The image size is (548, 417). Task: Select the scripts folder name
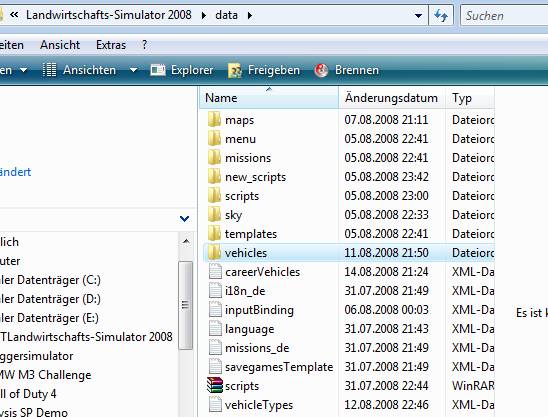pyautogui.click(x=242, y=196)
